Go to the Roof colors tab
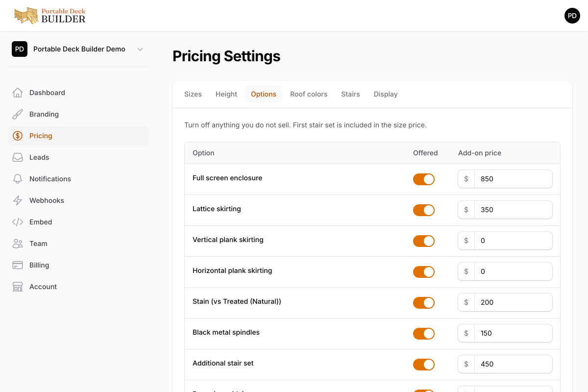Screen dimensions: 588x392 (x=309, y=94)
